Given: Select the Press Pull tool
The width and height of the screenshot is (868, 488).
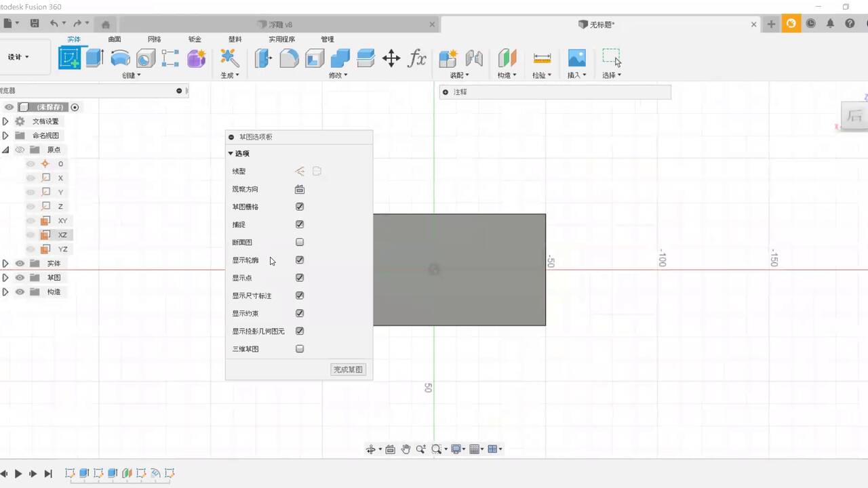Looking at the screenshot, I should pos(263,58).
